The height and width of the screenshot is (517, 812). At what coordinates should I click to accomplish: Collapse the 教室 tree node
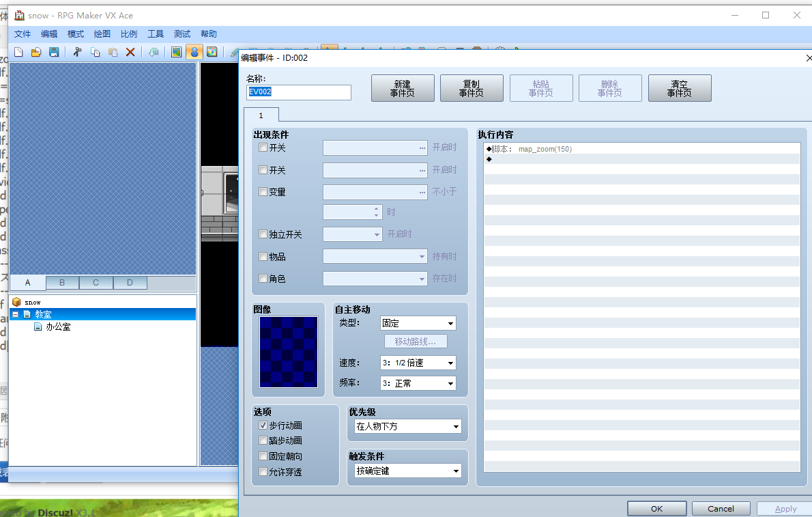15,314
